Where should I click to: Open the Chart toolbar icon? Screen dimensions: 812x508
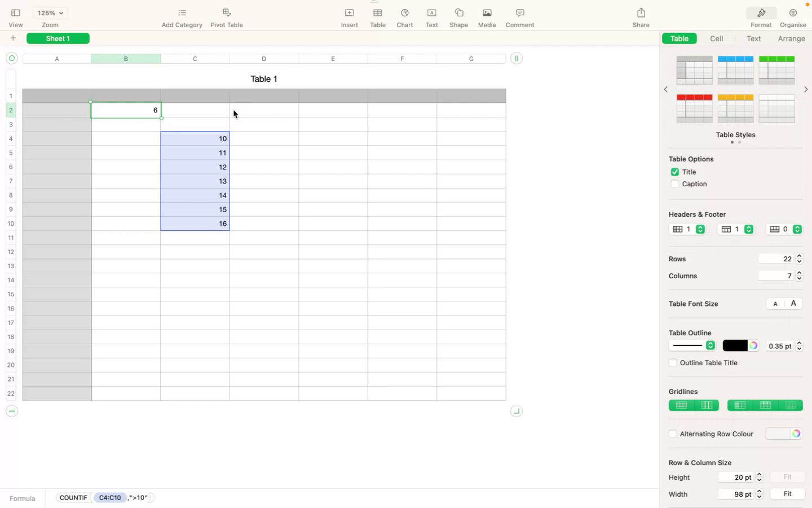405,13
